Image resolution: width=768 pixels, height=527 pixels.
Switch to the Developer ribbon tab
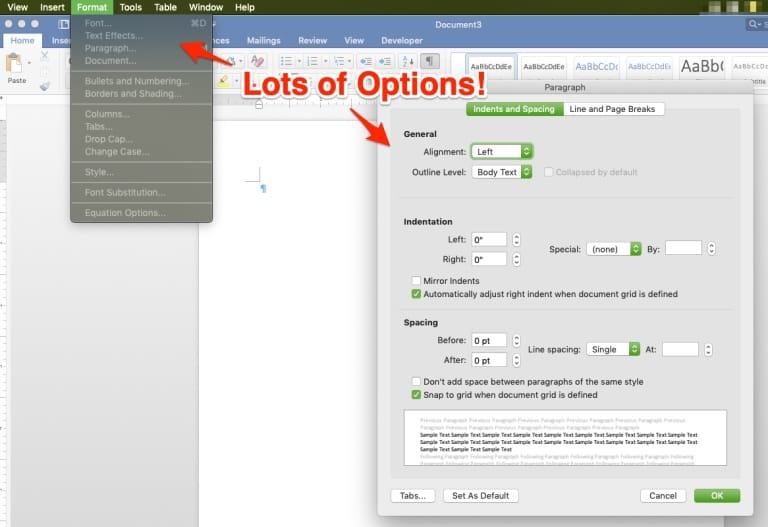402,41
